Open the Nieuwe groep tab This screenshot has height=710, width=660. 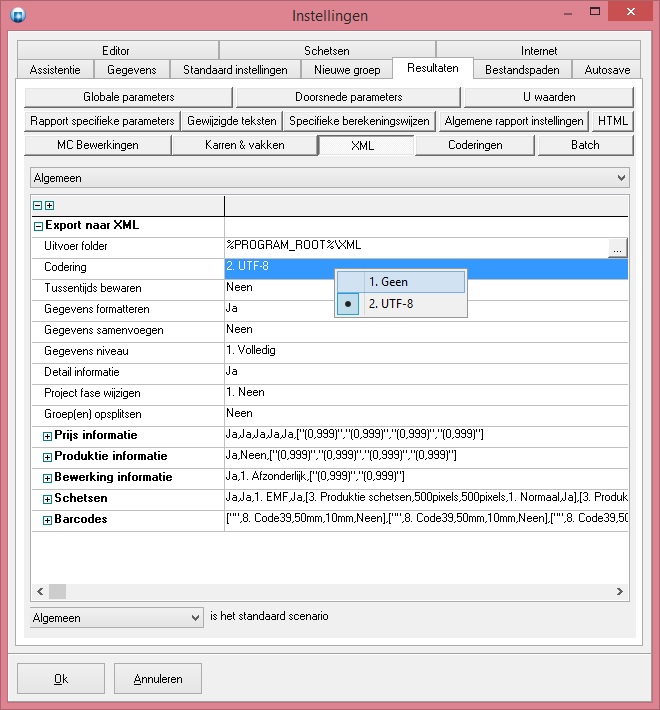coord(347,70)
